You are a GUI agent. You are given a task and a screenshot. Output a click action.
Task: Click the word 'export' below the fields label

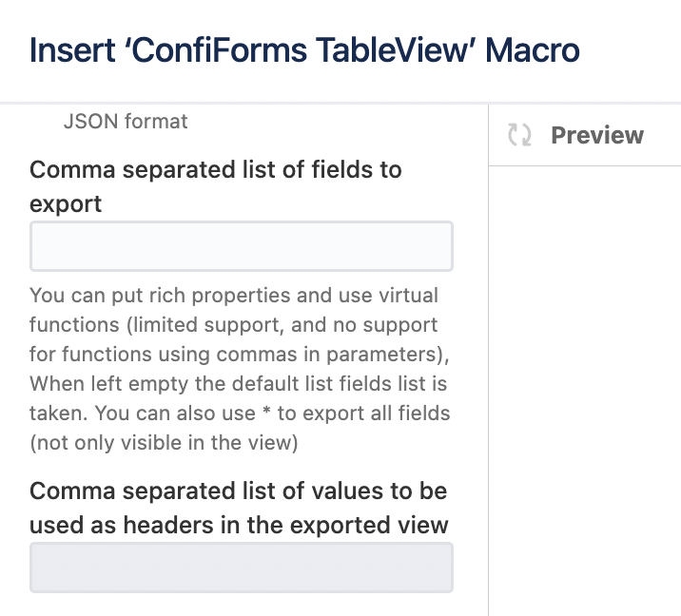point(66,204)
